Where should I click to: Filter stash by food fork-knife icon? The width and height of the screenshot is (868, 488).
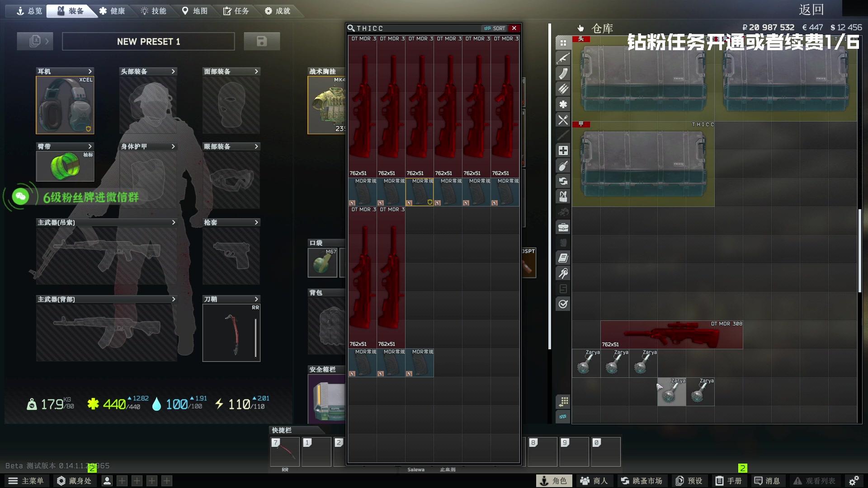pos(563,120)
